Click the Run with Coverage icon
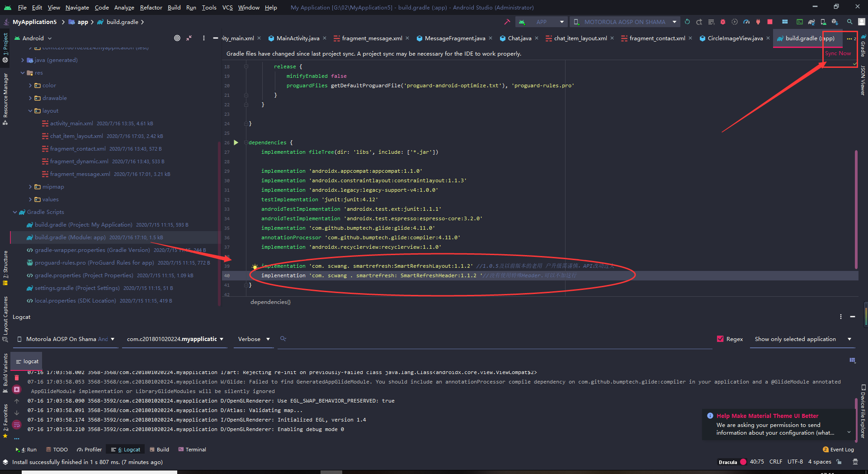The width and height of the screenshot is (868, 474). [x=734, y=22]
